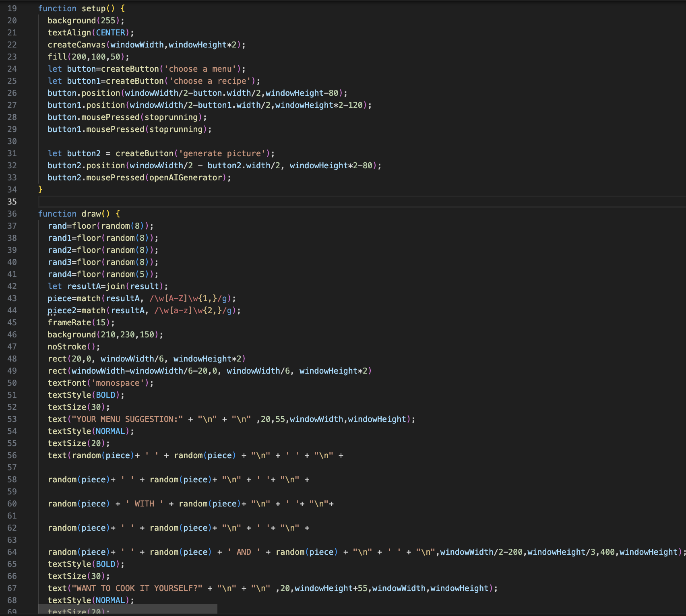The image size is (686, 616).
Task: Click 'rand4=floor(random(5));' statement
Action: click(103, 274)
